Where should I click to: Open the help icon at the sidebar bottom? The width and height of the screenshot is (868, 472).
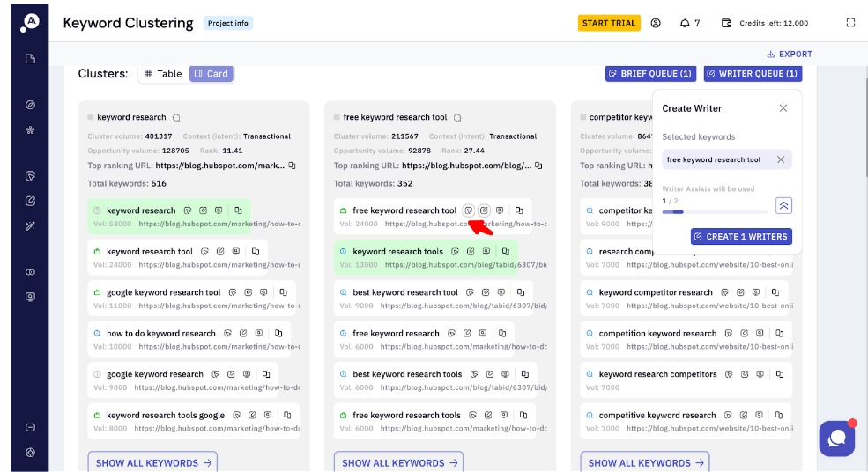tap(31, 452)
